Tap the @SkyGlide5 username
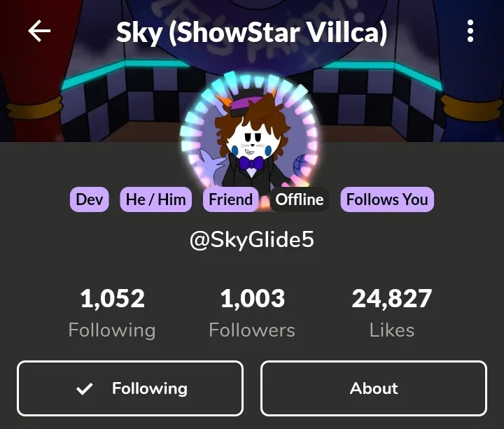The width and height of the screenshot is (504, 429). point(252,240)
